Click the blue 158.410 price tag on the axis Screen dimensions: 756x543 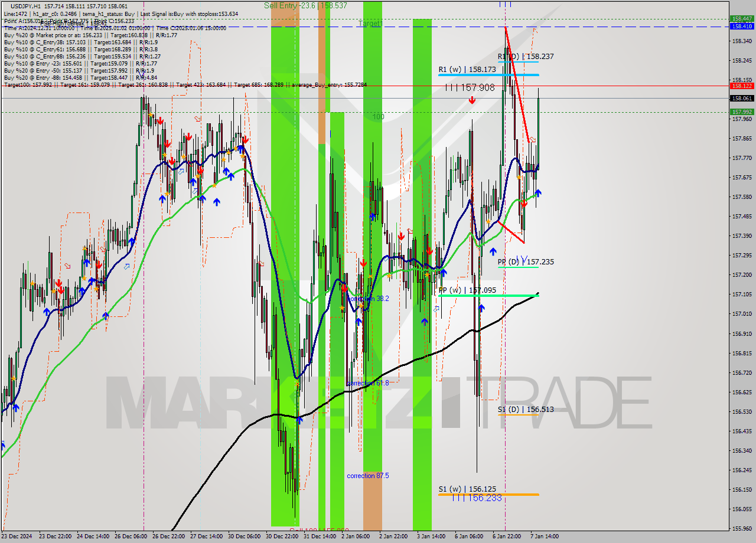tap(742, 26)
